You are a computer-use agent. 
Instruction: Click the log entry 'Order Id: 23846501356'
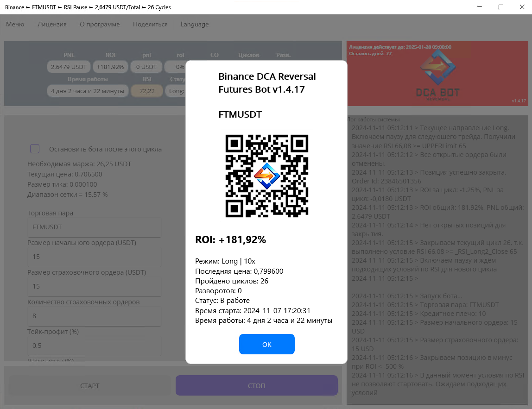pos(386,181)
